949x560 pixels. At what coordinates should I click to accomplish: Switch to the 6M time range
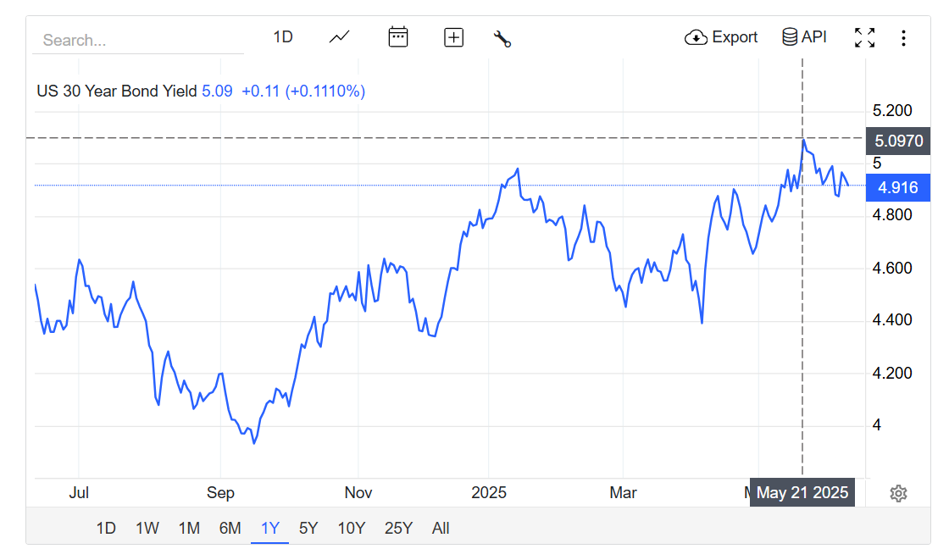(230, 529)
